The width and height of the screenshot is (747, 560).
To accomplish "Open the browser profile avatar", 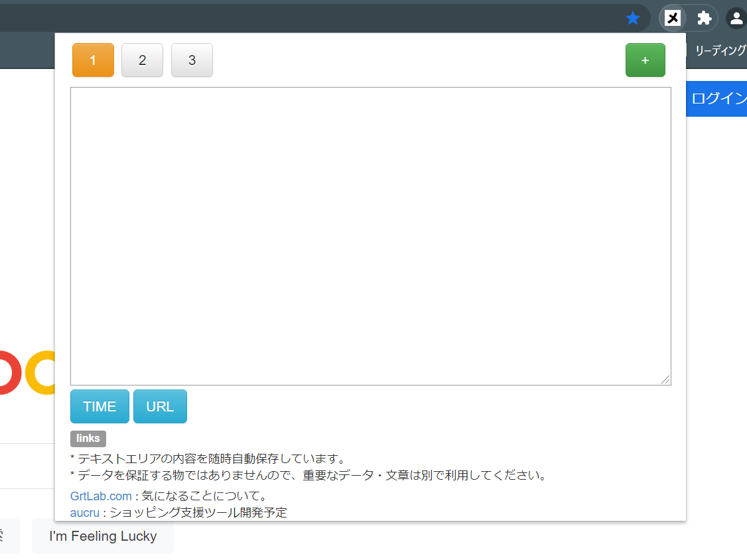I will [x=736, y=18].
